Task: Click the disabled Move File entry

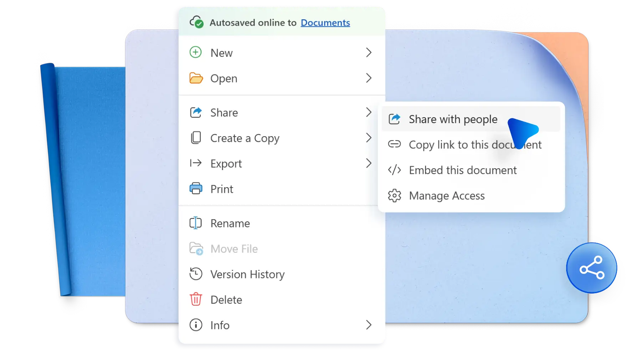Action: [234, 248]
